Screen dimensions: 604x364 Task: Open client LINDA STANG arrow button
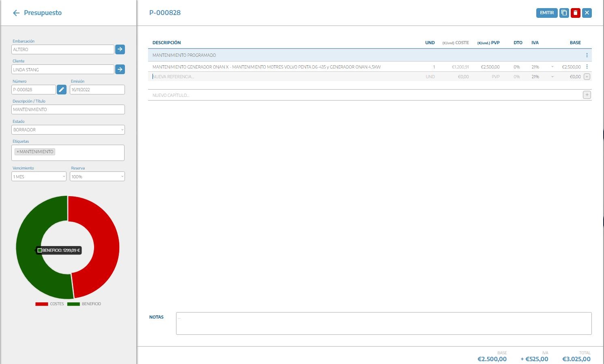[120, 69]
